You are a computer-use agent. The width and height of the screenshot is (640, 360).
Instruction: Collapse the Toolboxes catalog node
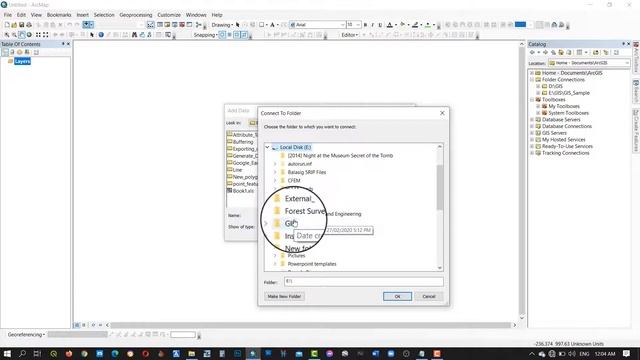[x=532, y=100]
